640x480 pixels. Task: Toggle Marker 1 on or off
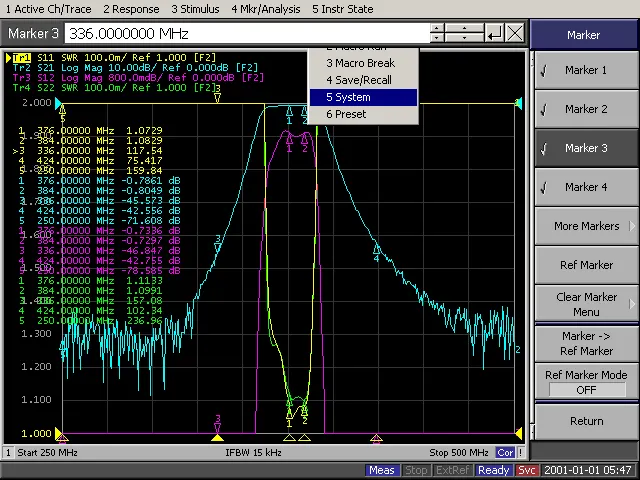(585, 70)
